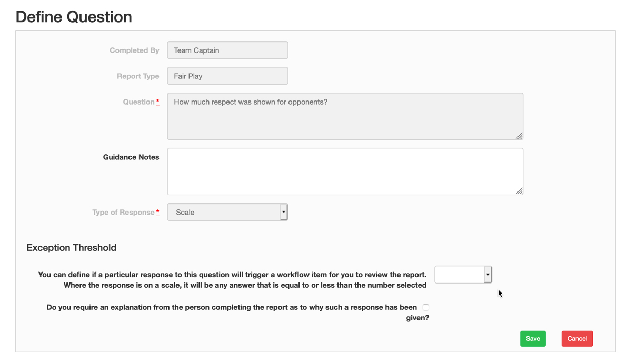Viewport: 627px width, 364px height.
Task: Cancel the question definition
Action: pyautogui.click(x=577, y=338)
